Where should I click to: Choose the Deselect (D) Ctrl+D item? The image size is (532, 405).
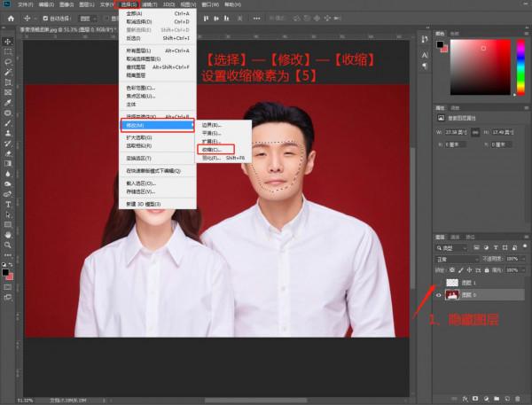[158, 21]
